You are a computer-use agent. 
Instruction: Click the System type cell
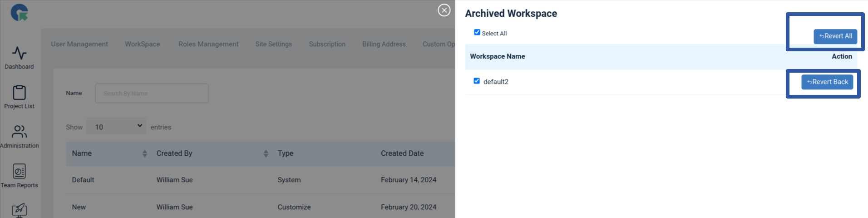pos(289,180)
